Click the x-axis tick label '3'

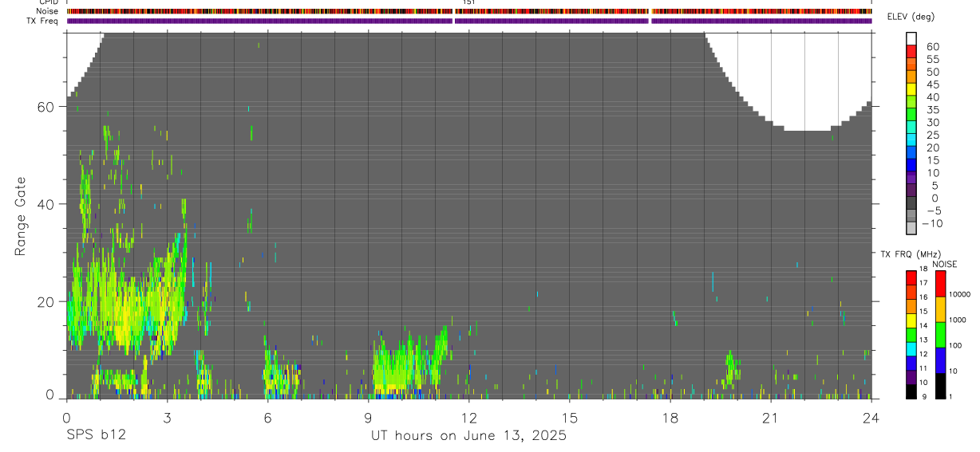[x=167, y=418]
